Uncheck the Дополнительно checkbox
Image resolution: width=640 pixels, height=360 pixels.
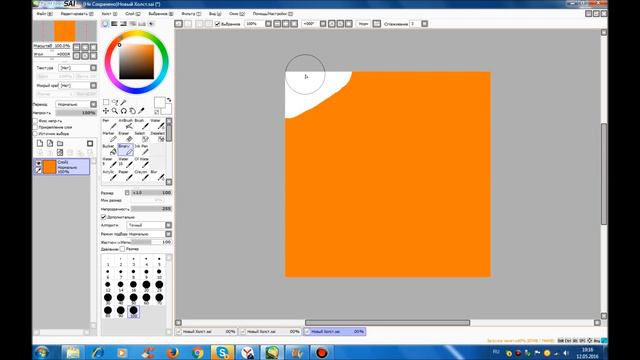(104, 217)
